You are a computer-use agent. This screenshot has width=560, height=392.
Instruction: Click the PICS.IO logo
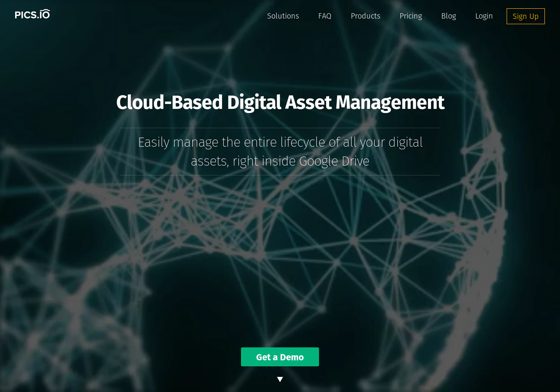click(x=32, y=14)
